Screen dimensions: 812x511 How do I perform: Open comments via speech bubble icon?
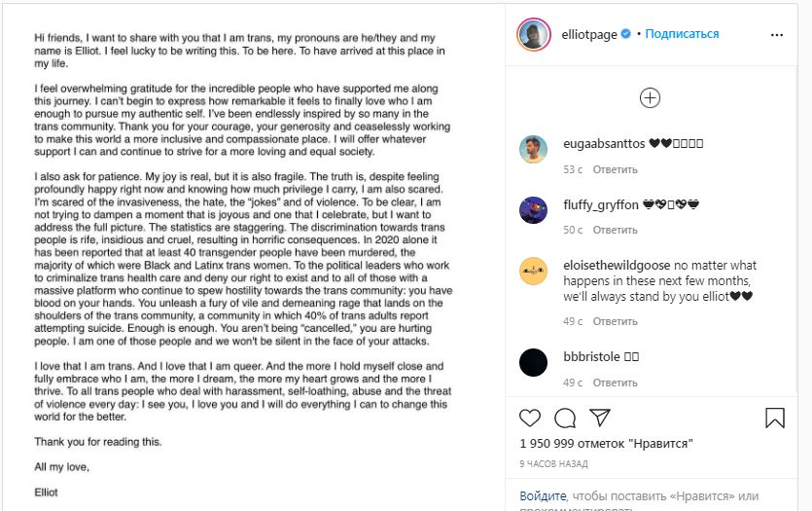565,418
